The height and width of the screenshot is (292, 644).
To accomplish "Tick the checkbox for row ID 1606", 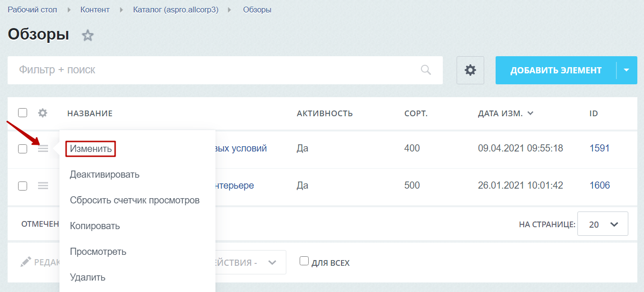I will point(22,186).
